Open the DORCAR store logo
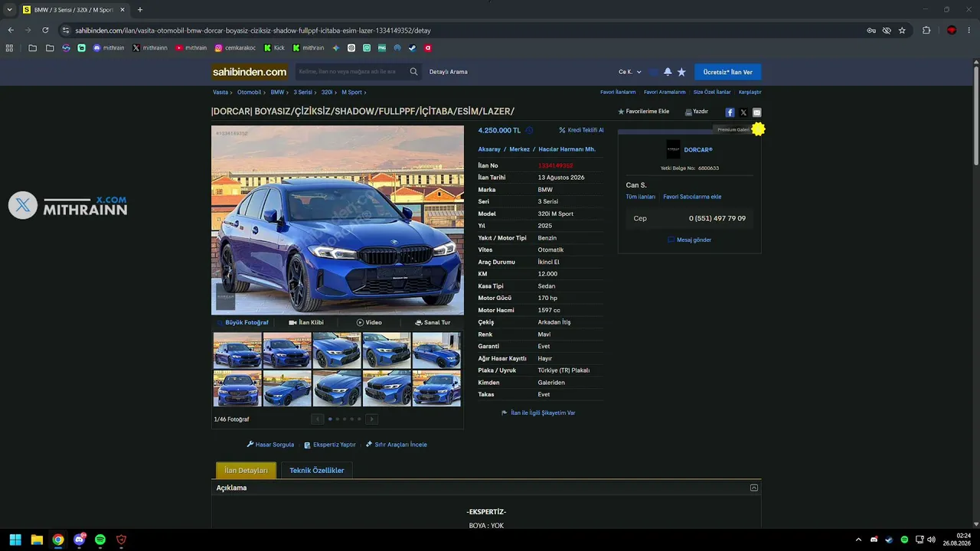This screenshot has height=551, width=980. click(673, 149)
